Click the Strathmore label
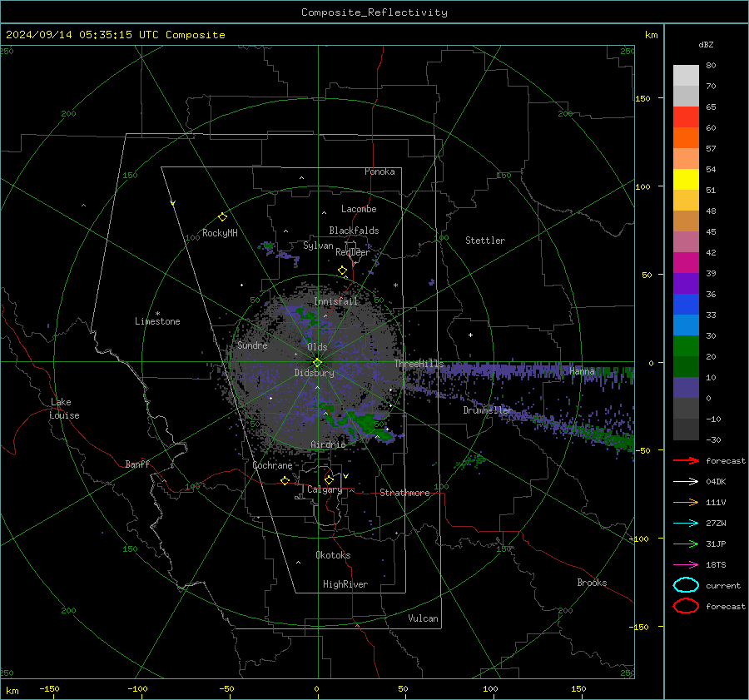 [x=404, y=493]
